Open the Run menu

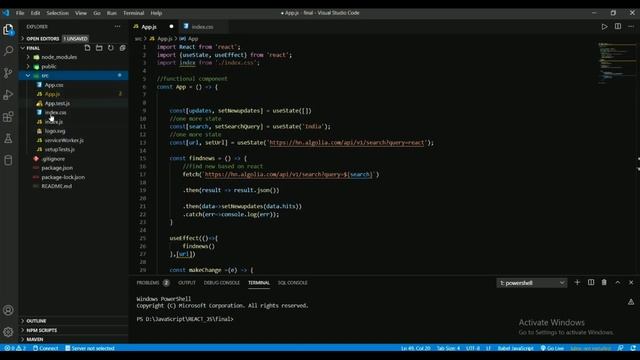(111, 13)
